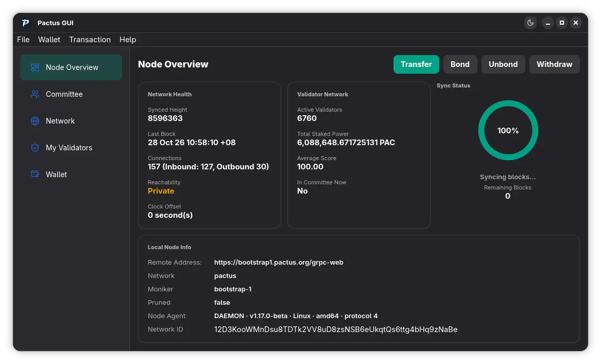The width and height of the screenshot is (601, 364).
Task: Click the Pactus logo icon in title bar
Action: [25, 23]
